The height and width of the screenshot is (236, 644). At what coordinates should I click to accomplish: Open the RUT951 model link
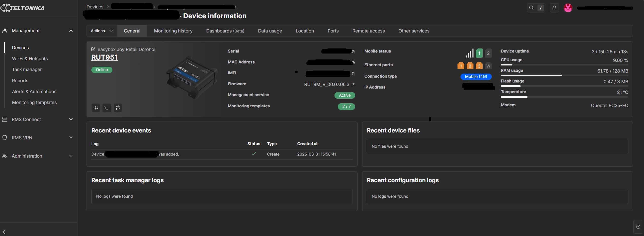click(x=104, y=57)
